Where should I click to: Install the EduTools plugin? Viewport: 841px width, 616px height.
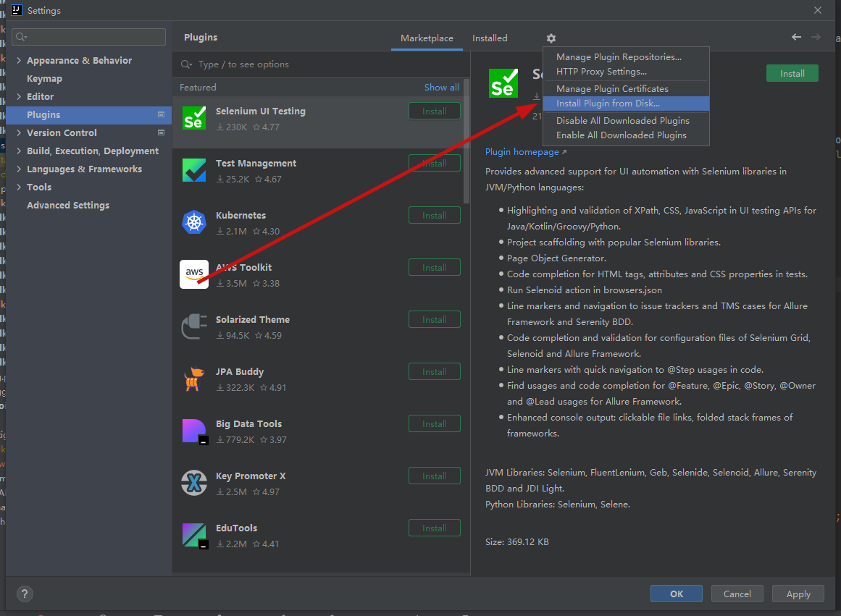click(435, 528)
